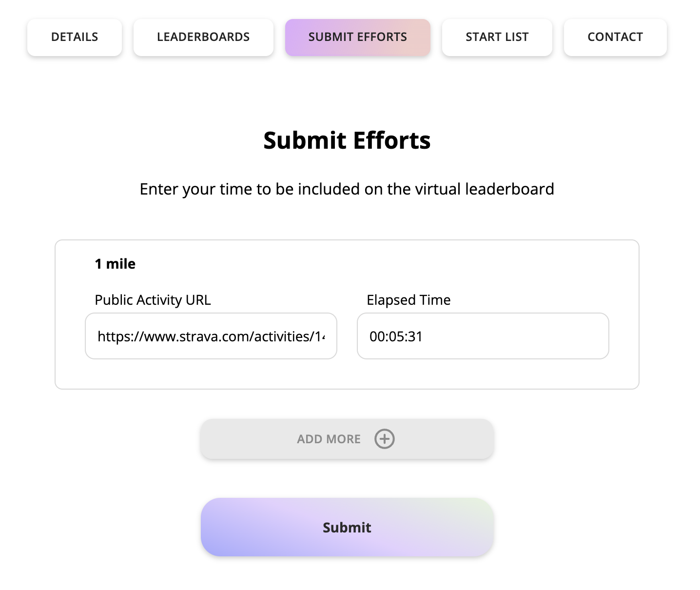Select the Submit Efforts tab
The width and height of the screenshot is (700, 590).
tap(357, 37)
